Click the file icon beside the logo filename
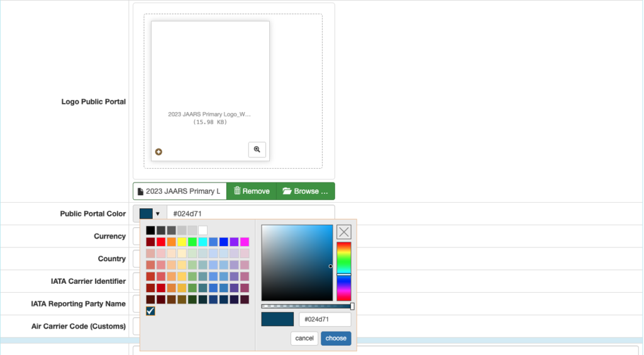Screen dimensions: 644x355 (140, 191)
